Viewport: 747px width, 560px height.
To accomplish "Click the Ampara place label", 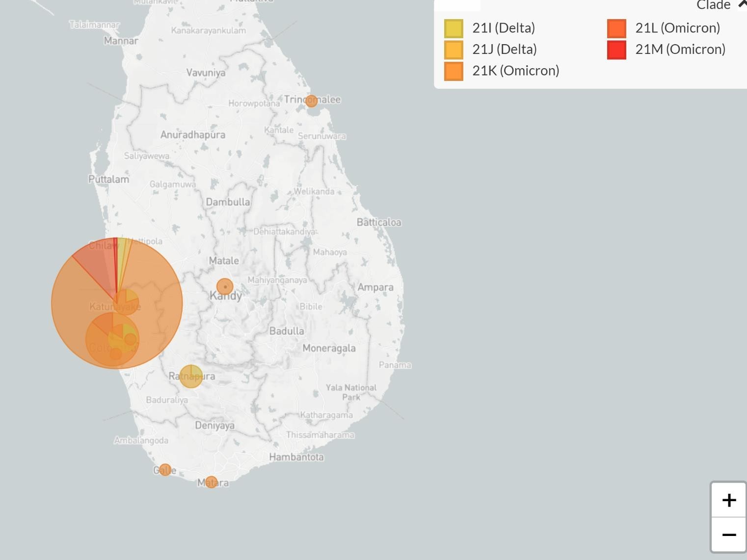I will click(375, 287).
